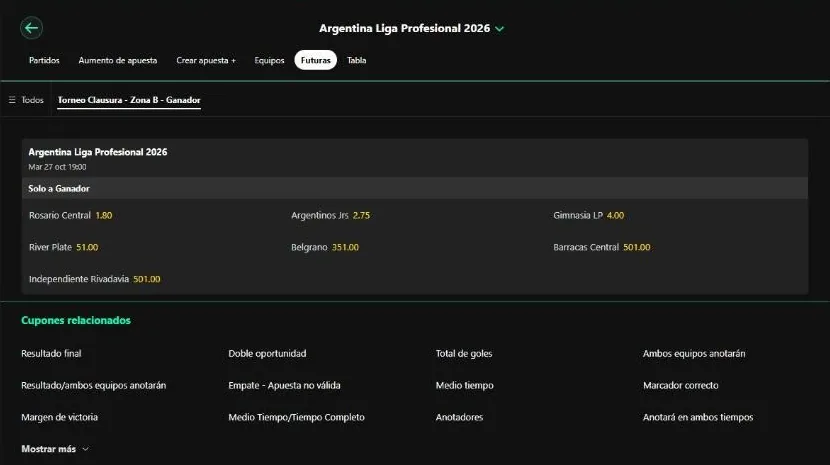The width and height of the screenshot is (830, 465).
Task: Open Medio Tiempo/Tiempo Completo coupon
Action: tap(296, 417)
